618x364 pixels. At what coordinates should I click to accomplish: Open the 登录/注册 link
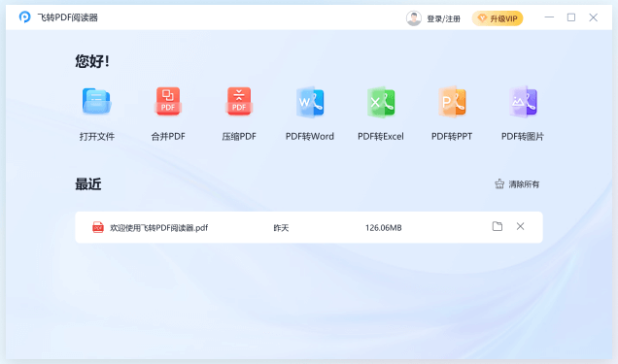click(443, 18)
